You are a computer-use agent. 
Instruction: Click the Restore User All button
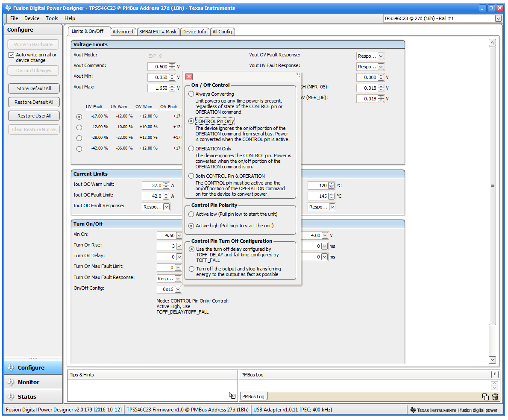[x=33, y=115]
